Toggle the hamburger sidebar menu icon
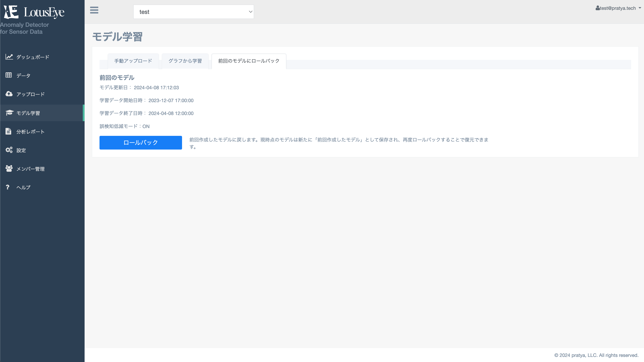The image size is (644, 362). coord(94,10)
